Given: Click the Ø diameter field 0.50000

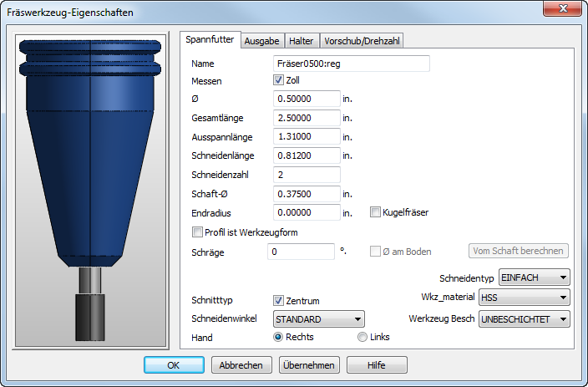Looking at the screenshot, I should (307, 99).
